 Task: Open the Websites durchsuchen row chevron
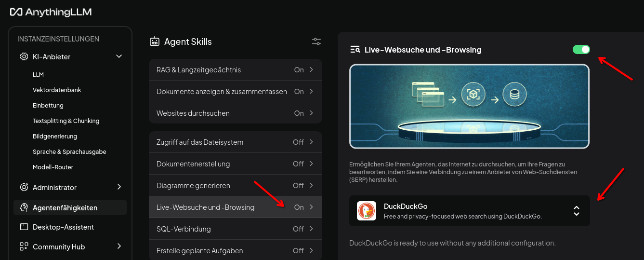(x=312, y=113)
